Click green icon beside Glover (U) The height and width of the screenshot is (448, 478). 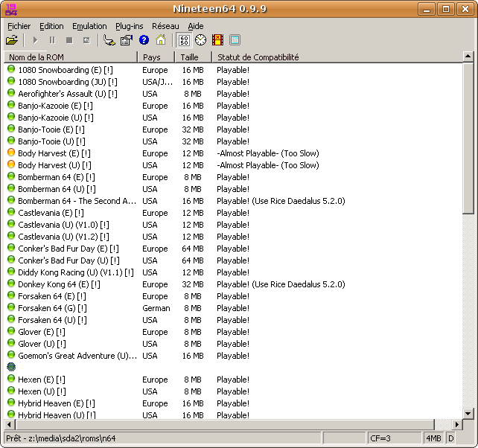pyautogui.click(x=11, y=343)
